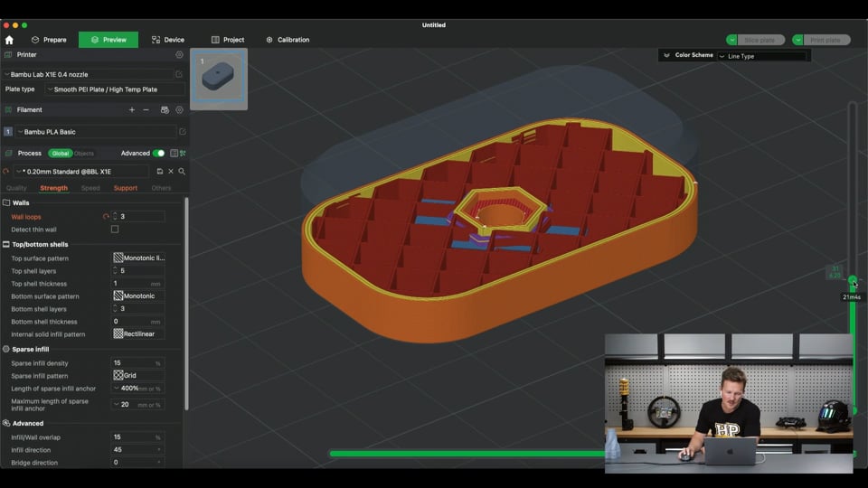Open the Sparse infill pattern dropdown
This screenshot has height=488, width=868.
tap(138, 375)
